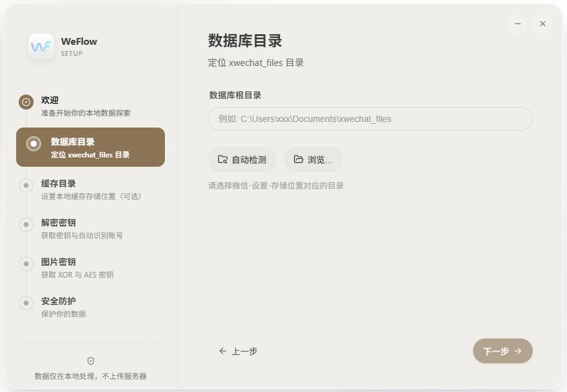
Task: Select the 数据库目录 step in the sidebar
Action: 90,147
